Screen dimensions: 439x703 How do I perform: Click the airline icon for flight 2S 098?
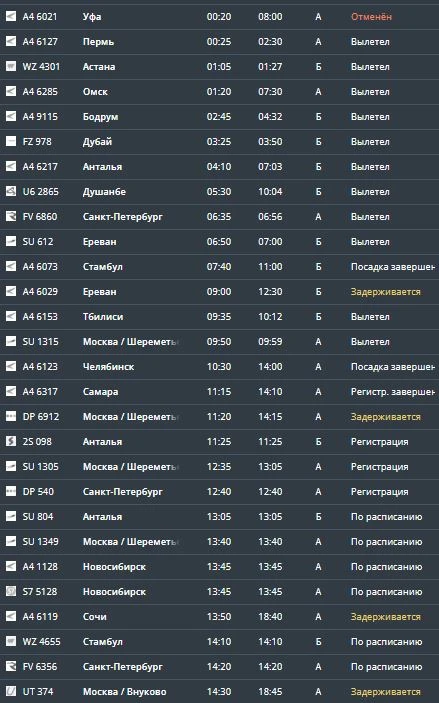11,442
